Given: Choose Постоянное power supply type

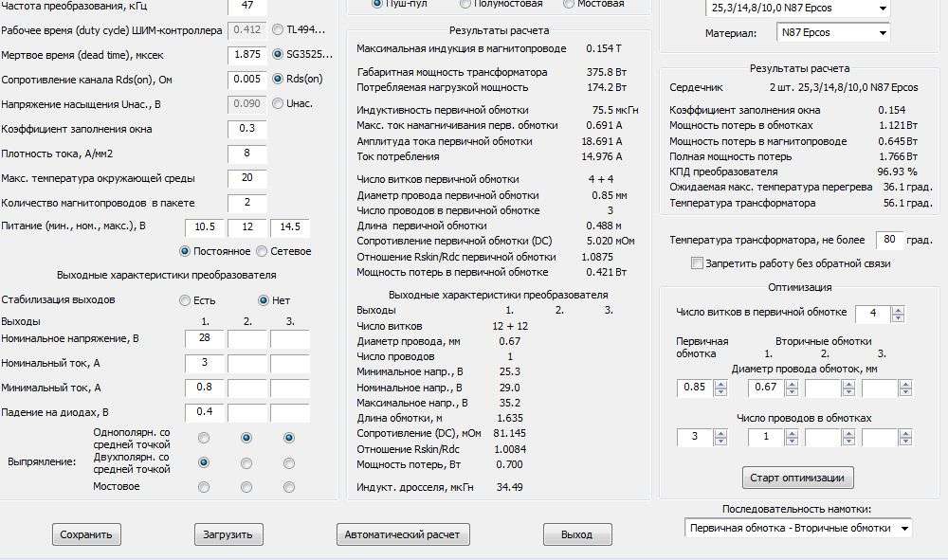Looking at the screenshot, I should pos(185,251).
